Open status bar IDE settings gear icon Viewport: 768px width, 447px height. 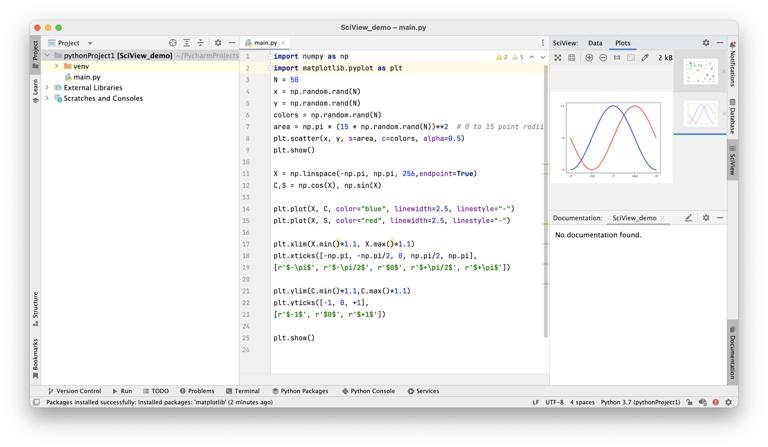pos(728,402)
